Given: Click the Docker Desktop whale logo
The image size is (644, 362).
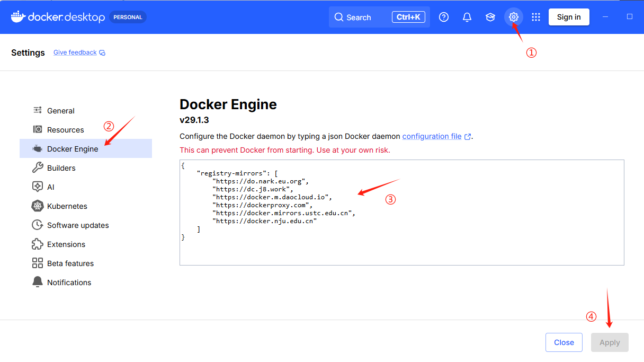Looking at the screenshot, I should click(x=17, y=16).
